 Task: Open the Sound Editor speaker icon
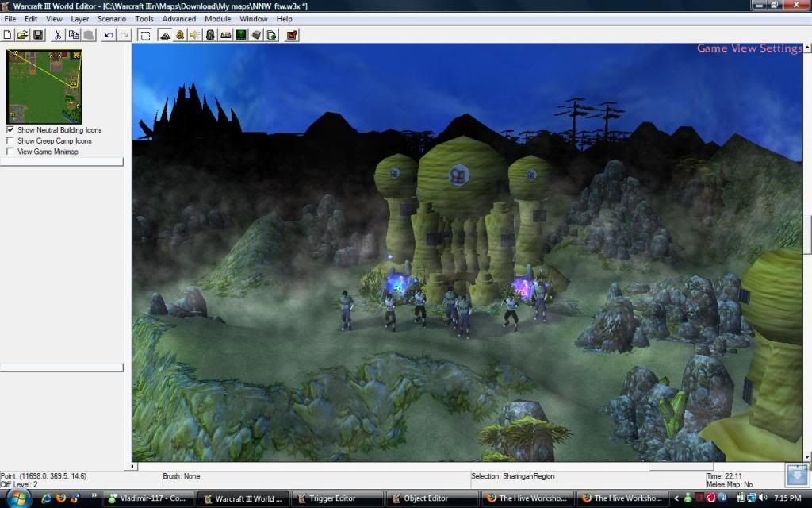pyautogui.click(x=195, y=35)
